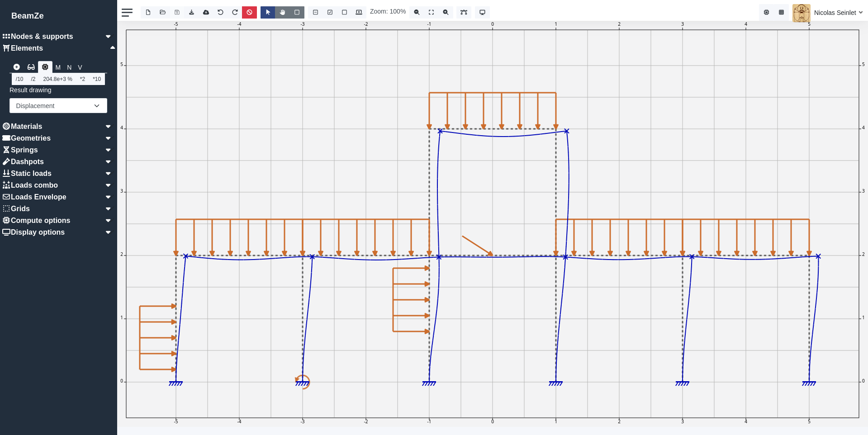
Task: Open the Displacement result drawing dropdown
Action: [58, 105]
